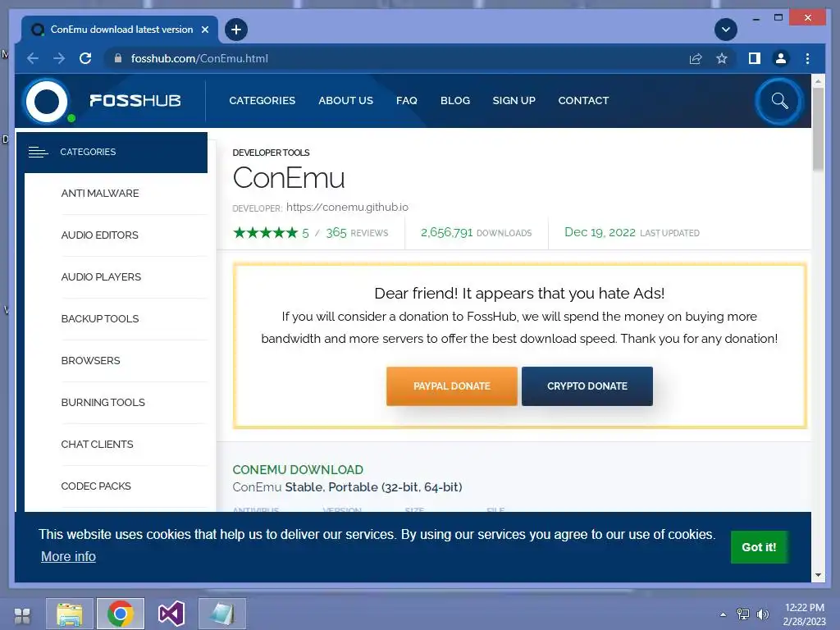Screen dimensions: 840x630
Task: Click the 365 REVIEWS link
Action: coord(357,232)
